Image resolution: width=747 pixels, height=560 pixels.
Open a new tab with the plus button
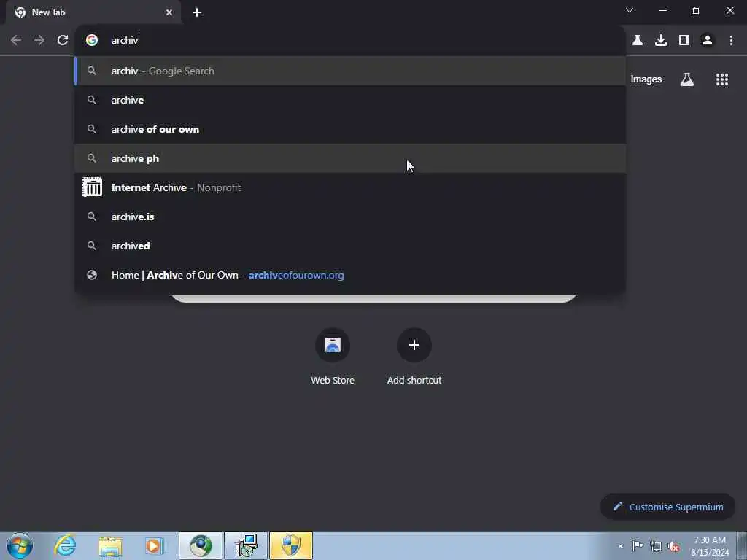click(197, 12)
